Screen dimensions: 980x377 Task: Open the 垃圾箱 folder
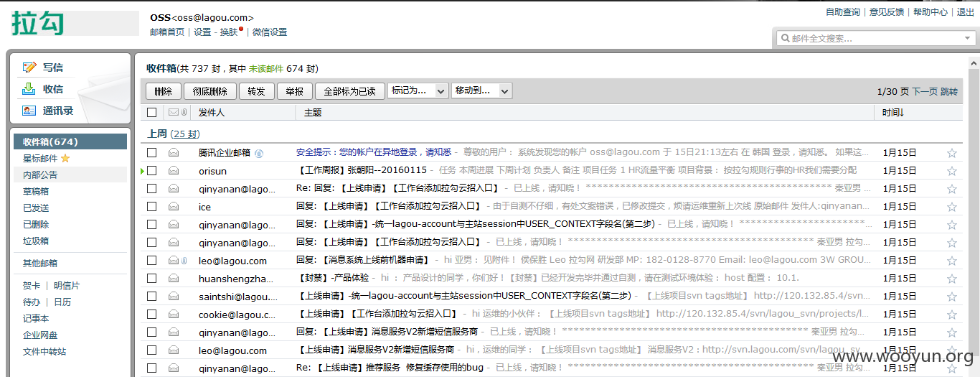35,241
